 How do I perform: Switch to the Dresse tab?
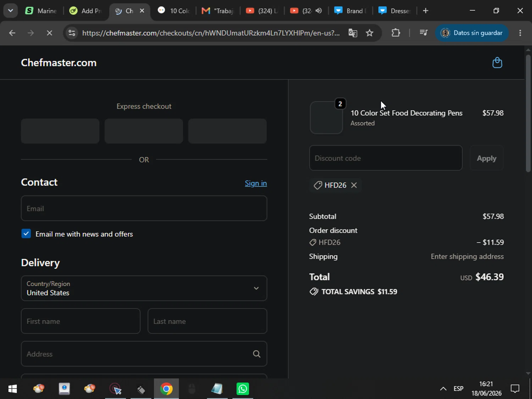coord(394,11)
